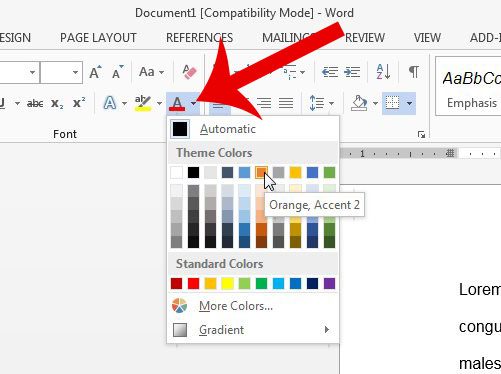This screenshot has width=501, height=374.
Task: Click the Clear All Formatting eraser icon
Action: 189,72
